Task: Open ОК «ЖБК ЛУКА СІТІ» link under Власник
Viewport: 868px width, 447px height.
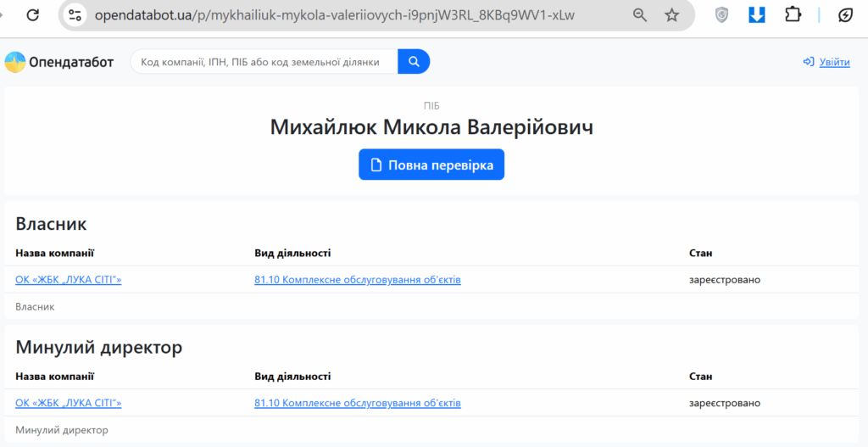Action: [x=69, y=280]
